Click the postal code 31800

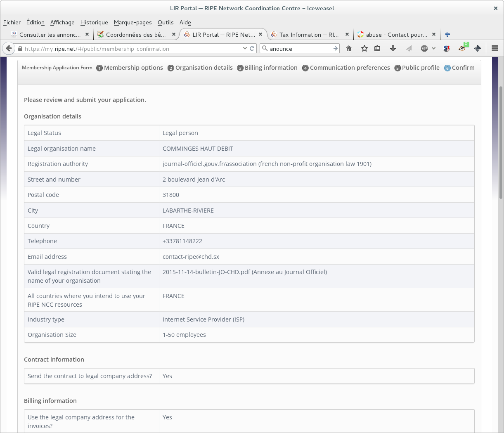171,195
